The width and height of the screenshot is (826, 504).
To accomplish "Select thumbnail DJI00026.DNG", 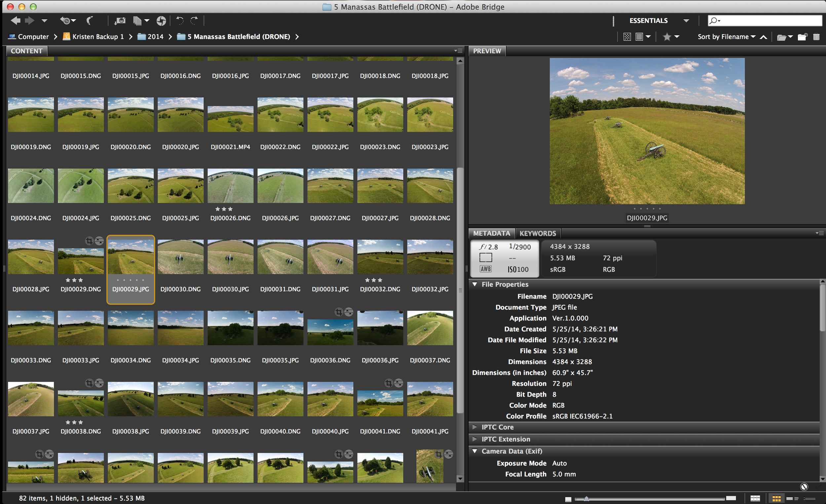I will click(x=230, y=186).
